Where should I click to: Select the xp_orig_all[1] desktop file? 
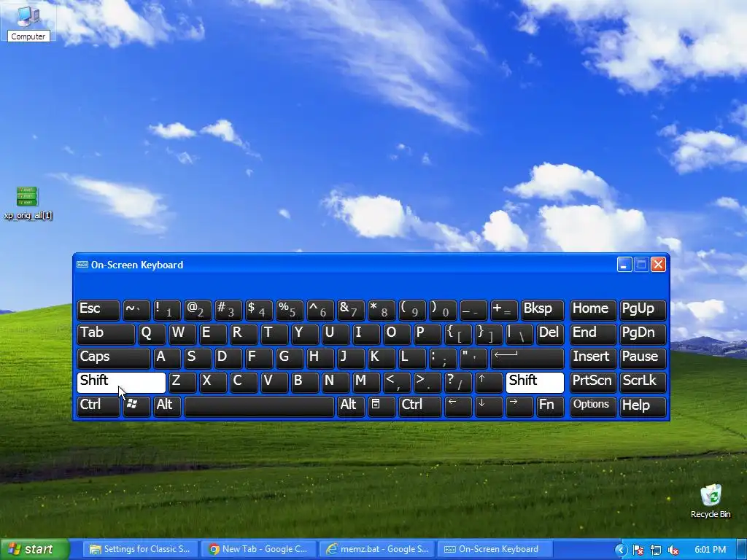click(x=28, y=203)
